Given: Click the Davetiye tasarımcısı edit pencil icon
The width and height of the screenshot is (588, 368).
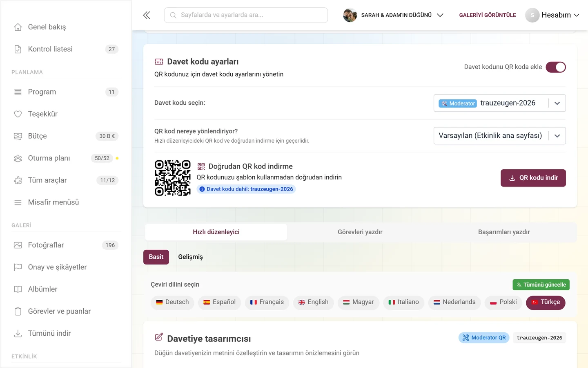Looking at the screenshot, I should click(x=159, y=337).
